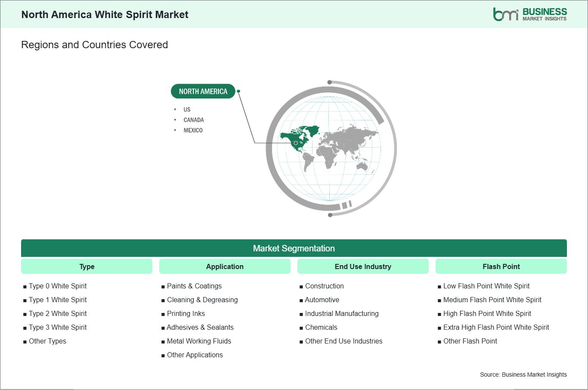Click Chemicals entry
This screenshot has height=390, width=588.
(x=321, y=327)
